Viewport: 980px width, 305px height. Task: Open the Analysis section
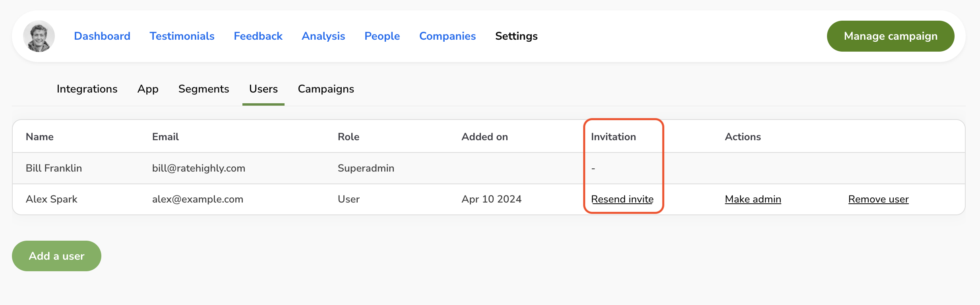[323, 36]
